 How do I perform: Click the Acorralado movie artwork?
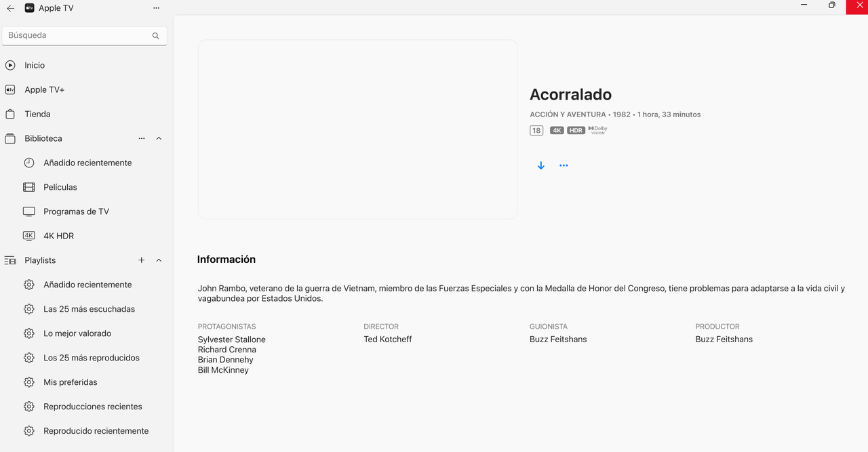point(357,129)
